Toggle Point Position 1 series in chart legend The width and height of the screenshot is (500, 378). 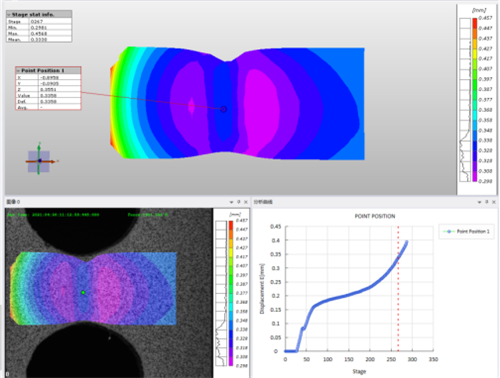coord(466,231)
